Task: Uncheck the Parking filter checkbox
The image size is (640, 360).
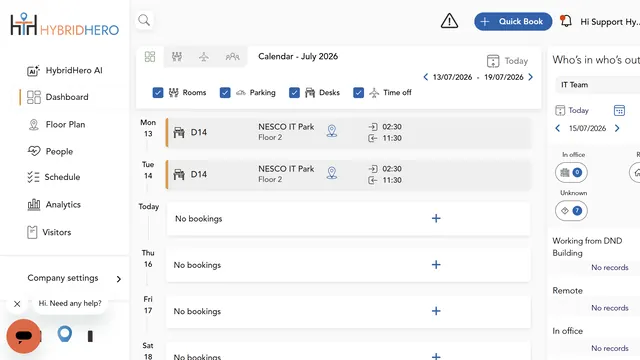Action: [x=225, y=93]
